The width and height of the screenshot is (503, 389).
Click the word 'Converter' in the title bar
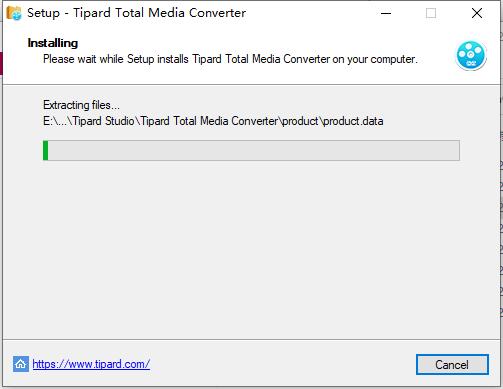click(x=217, y=13)
